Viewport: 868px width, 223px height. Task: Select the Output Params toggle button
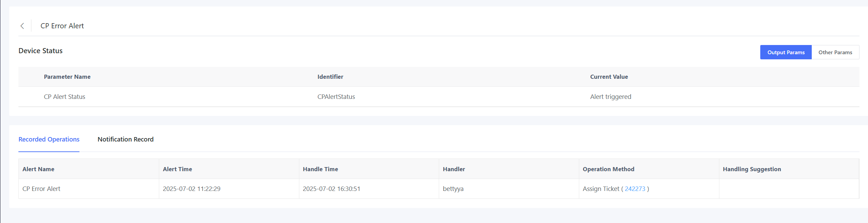point(785,52)
